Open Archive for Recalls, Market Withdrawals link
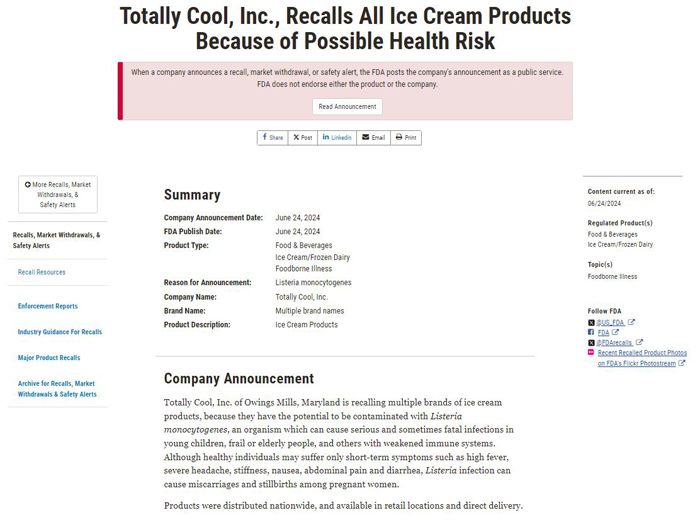Screen dimensions: 700x520 [x=57, y=389]
